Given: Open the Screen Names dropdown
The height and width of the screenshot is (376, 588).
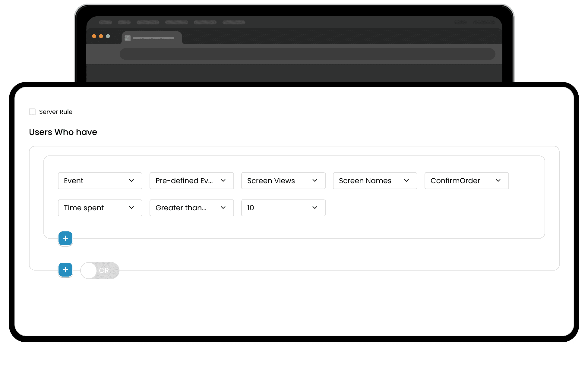Looking at the screenshot, I should click(x=375, y=181).
